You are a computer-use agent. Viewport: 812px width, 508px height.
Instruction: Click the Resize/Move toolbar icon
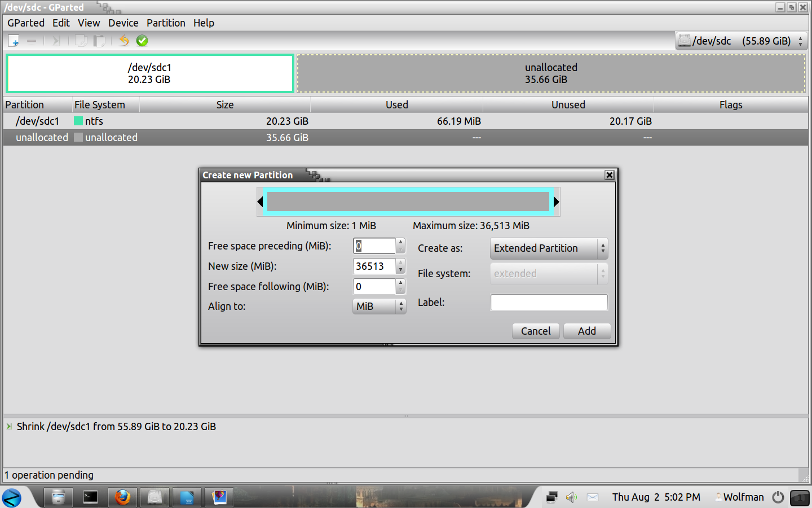(x=56, y=41)
